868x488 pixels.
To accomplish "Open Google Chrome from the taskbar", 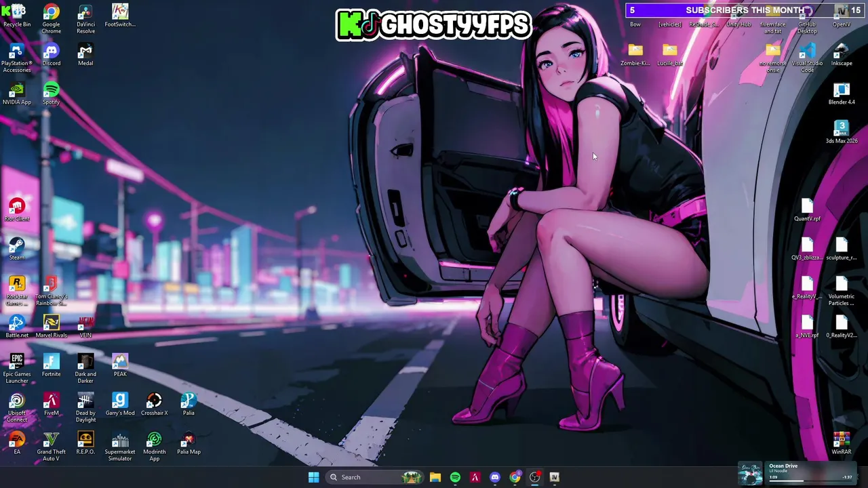I will [x=515, y=477].
